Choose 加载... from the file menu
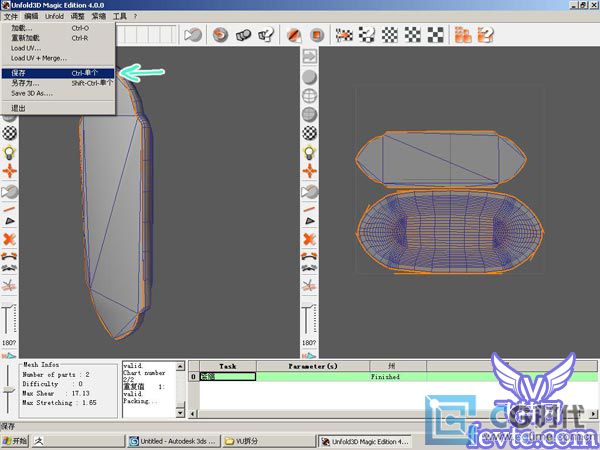600x450 pixels. 58,28
